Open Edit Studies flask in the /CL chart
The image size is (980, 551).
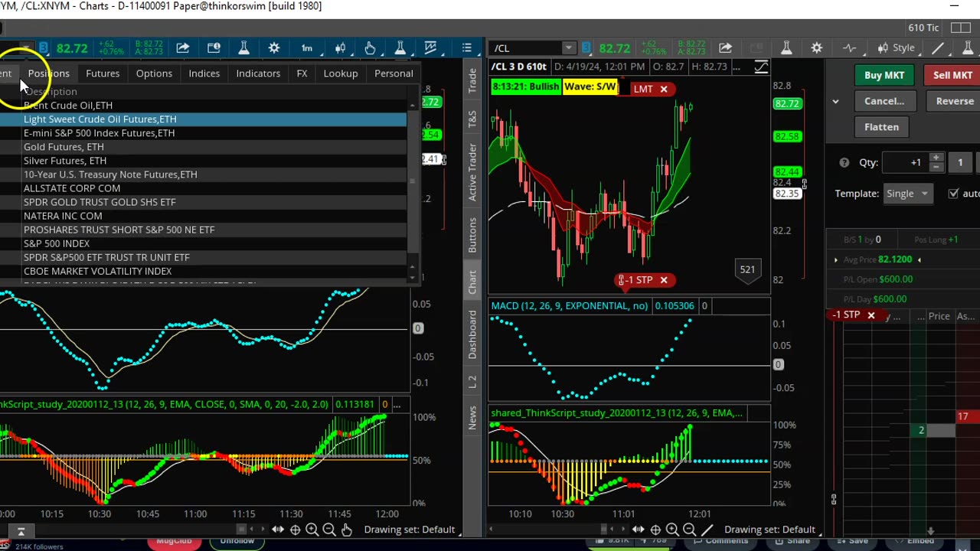786,48
